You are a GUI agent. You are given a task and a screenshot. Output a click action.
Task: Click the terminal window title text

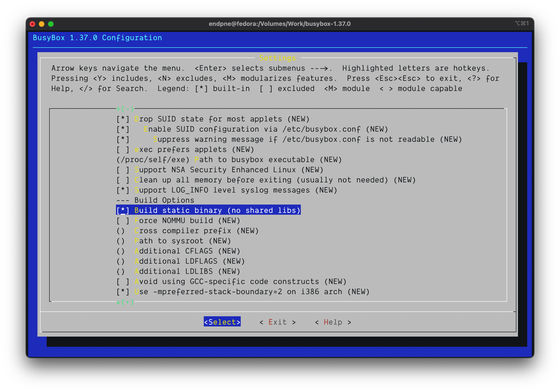280,24
